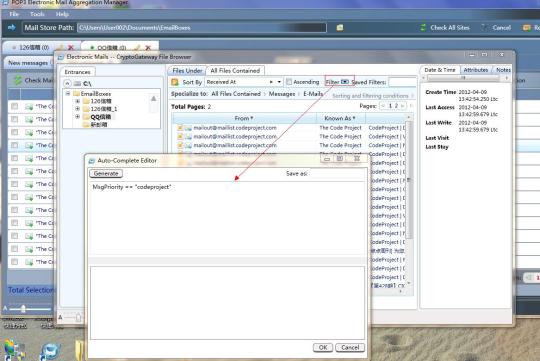540x361 pixels.
Task: Click the Messages breadcrumb link
Action: click(x=282, y=94)
